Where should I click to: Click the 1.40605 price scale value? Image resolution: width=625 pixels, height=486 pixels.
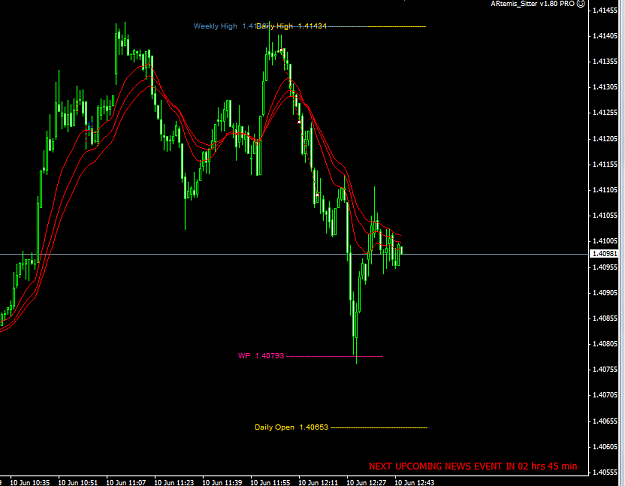click(x=605, y=447)
